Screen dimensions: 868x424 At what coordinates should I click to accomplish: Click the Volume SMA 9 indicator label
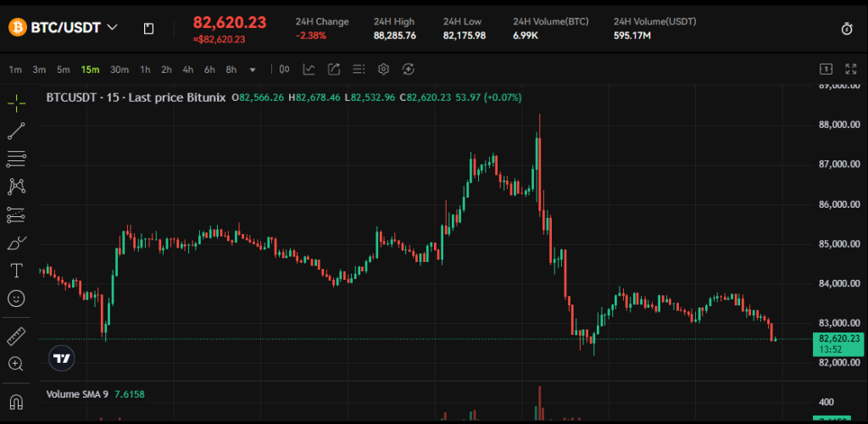pos(77,394)
